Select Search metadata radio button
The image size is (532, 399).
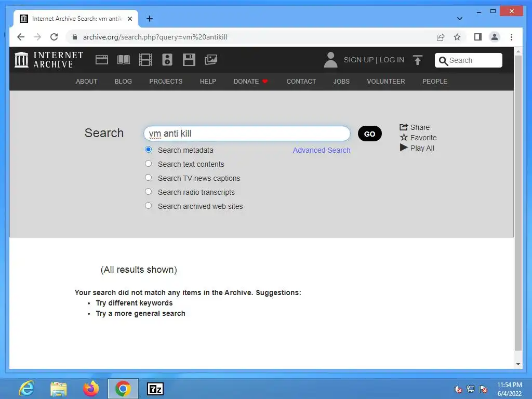pyautogui.click(x=148, y=150)
